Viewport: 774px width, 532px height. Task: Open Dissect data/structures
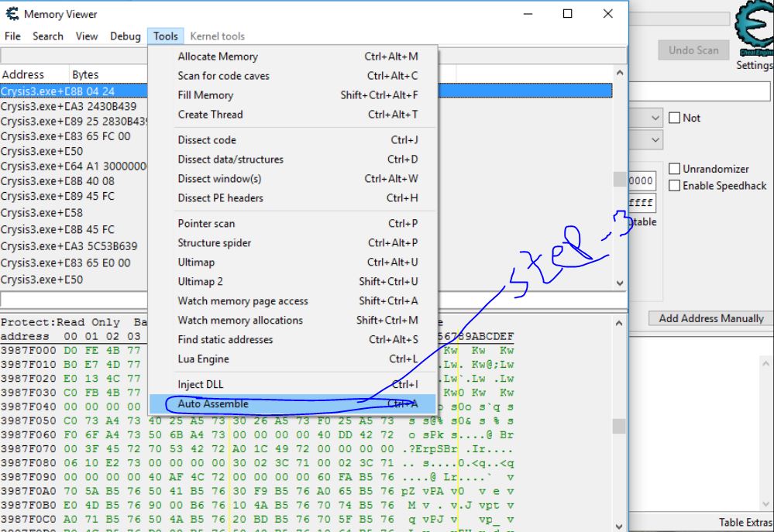293,159
